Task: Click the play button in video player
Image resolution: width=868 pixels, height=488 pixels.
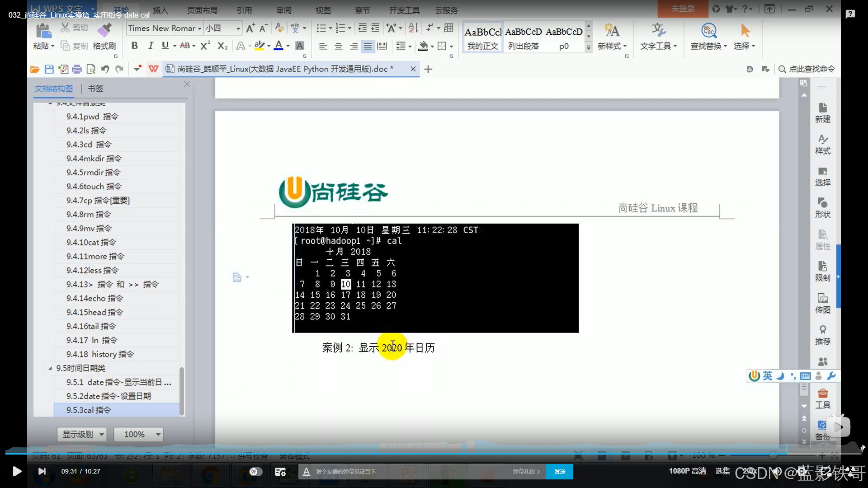Action: (x=17, y=471)
